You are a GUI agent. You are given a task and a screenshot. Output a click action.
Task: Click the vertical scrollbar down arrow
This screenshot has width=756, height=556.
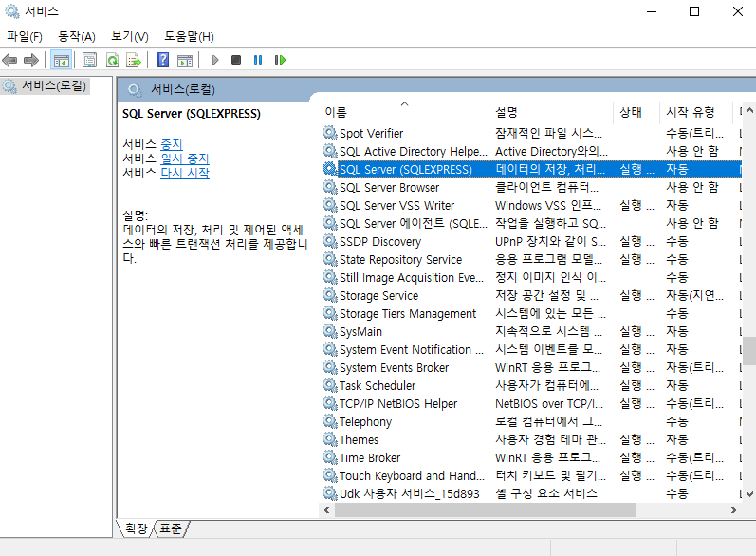click(x=749, y=493)
